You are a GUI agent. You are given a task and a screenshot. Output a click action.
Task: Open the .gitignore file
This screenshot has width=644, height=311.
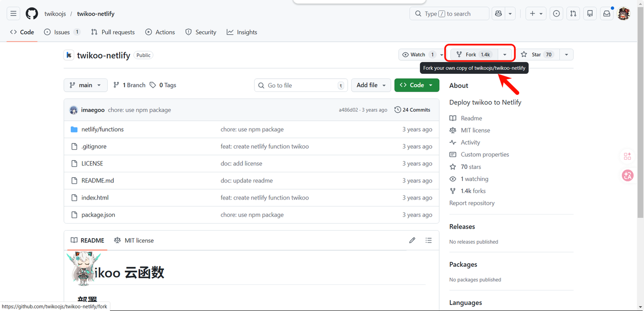pyautogui.click(x=94, y=146)
